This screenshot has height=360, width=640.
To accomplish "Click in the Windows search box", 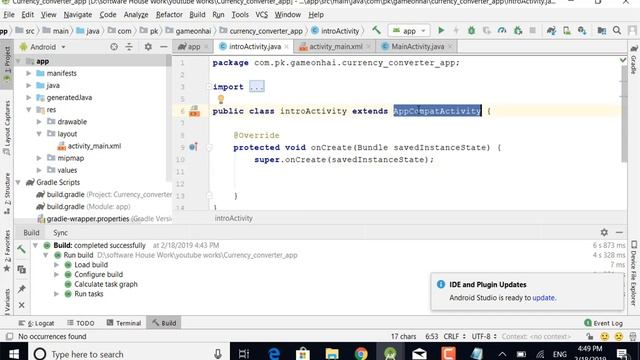I will 128,354.
